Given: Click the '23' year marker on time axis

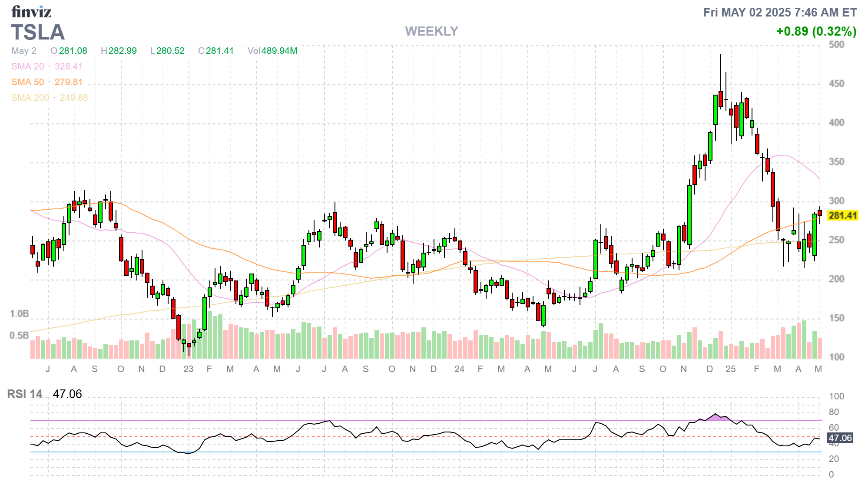Looking at the screenshot, I should (188, 369).
